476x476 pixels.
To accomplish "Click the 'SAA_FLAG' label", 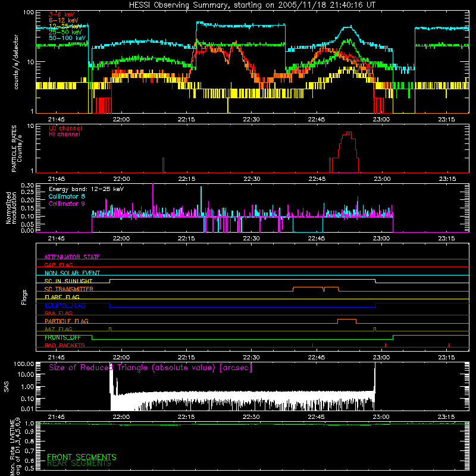I will pyautogui.click(x=58, y=313).
